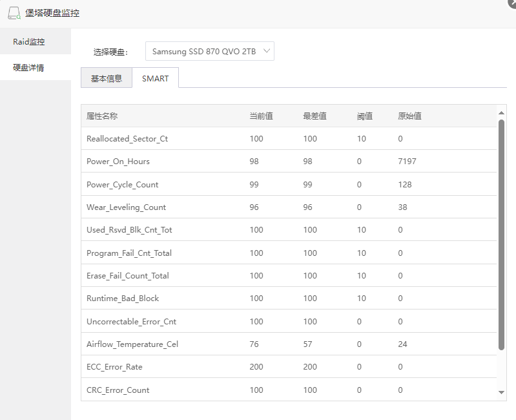Click the 属性名称 column header
Viewport: 516px width, 420px height.
tap(102, 116)
